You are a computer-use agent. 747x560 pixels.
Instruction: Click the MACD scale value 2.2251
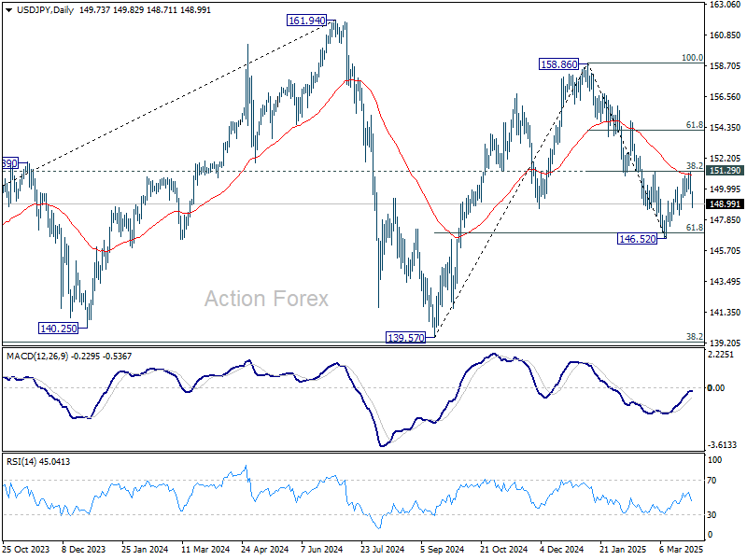723,355
